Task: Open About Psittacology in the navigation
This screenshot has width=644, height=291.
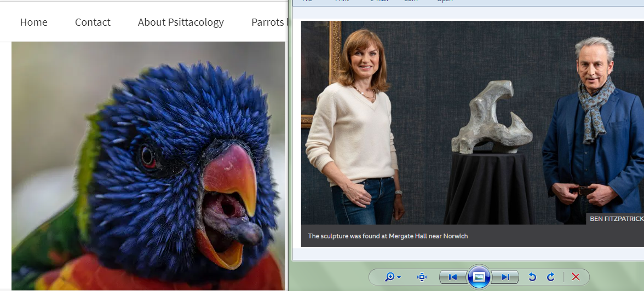Action: pyautogui.click(x=181, y=22)
